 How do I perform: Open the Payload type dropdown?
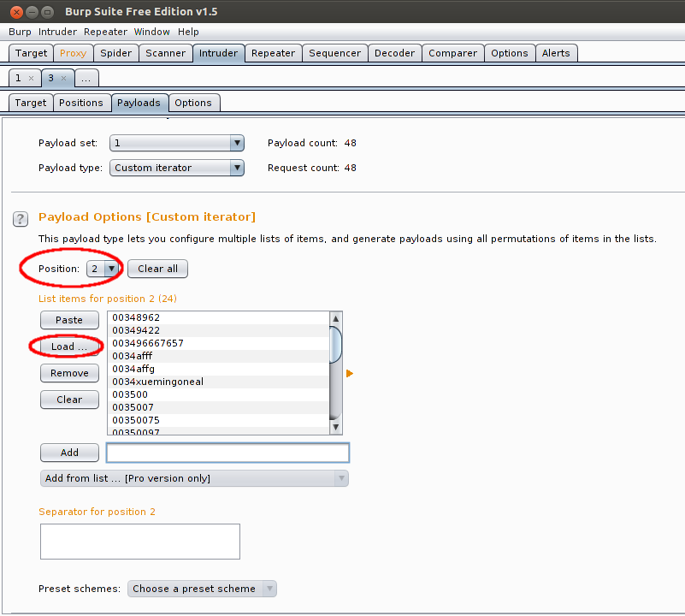[177, 168]
